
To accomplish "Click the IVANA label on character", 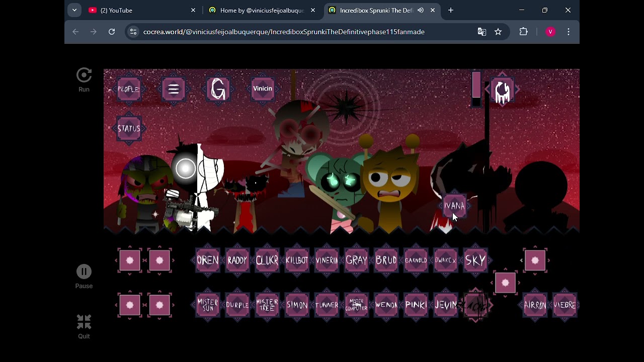I will pos(454,206).
